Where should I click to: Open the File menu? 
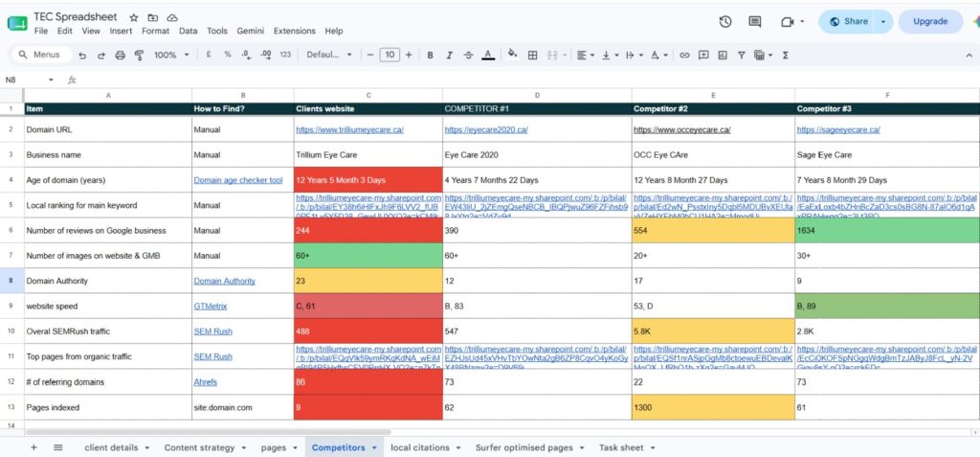coord(41,31)
